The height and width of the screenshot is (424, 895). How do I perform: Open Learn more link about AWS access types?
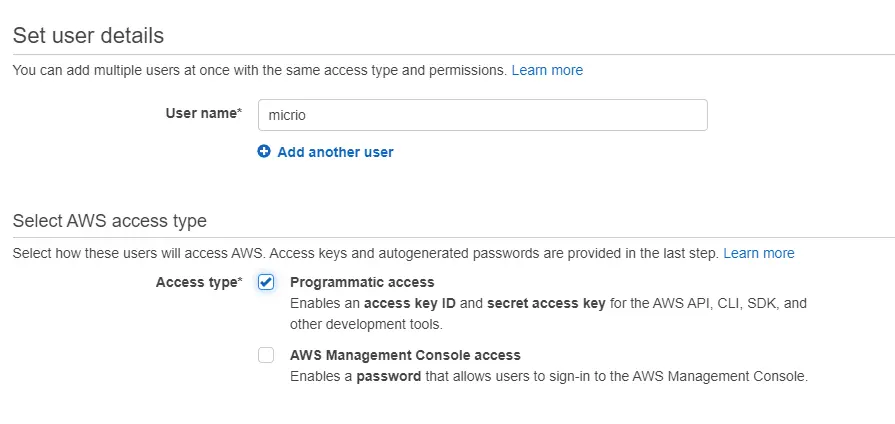(759, 253)
